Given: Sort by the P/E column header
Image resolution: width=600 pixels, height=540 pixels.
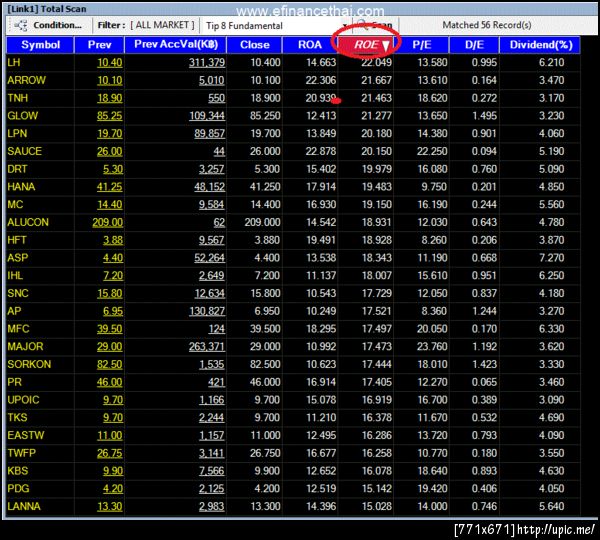Looking at the screenshot, I should [x=421, y=45].
